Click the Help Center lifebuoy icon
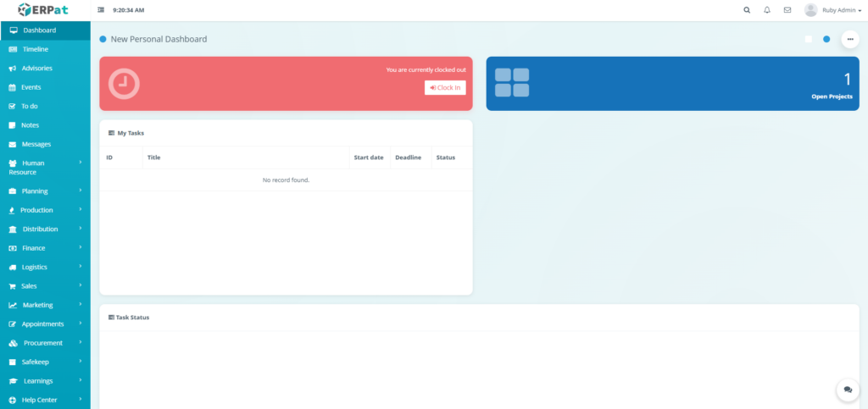The image size is (868, 409). click(x=13, y=401)
